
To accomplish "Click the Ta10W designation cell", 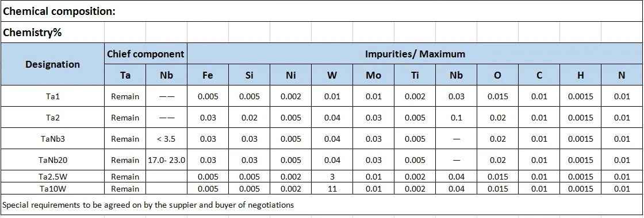I will 52,189.
